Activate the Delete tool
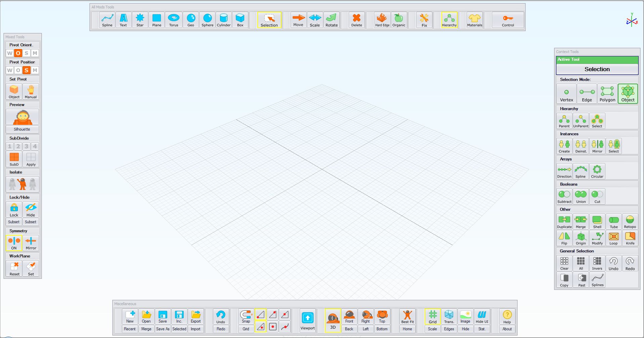 point(356,20)
